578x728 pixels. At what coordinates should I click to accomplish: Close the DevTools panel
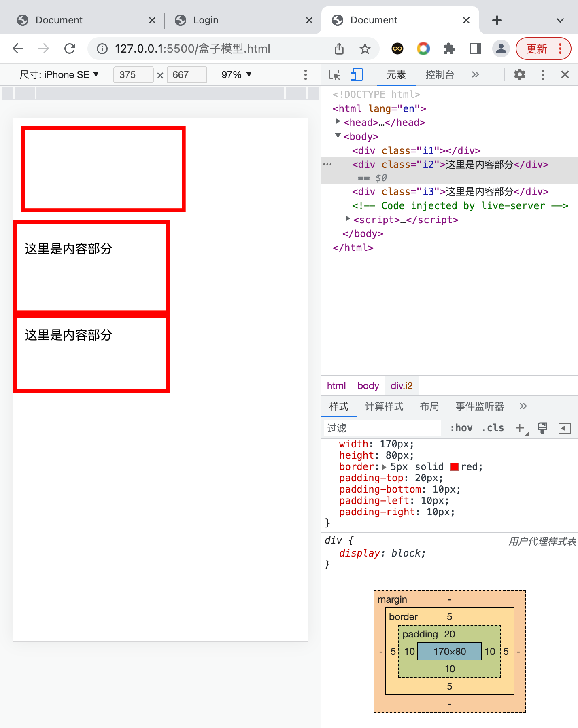click(565, 75)
